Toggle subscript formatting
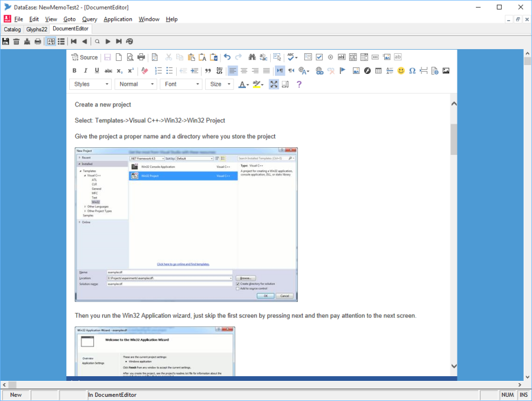 119,70
